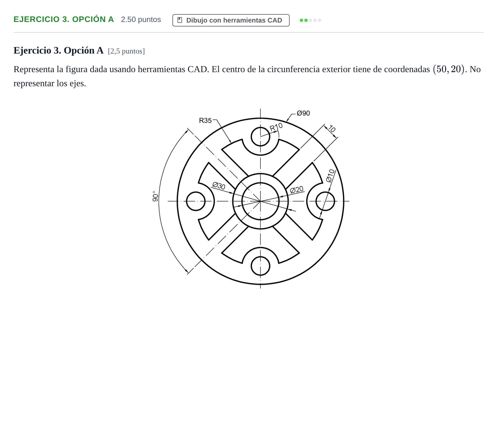Click the '[2,5 puntos]' text
This screenshot has width=497, height=448.
pyautogui.click(x=126, y=51)
